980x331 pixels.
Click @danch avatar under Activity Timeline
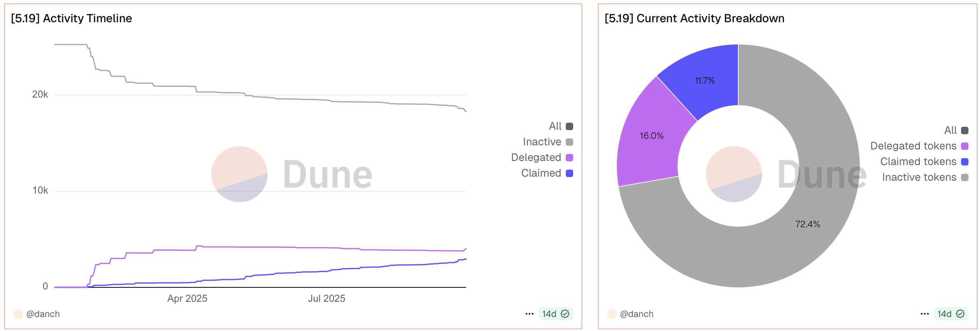[18, 314]
